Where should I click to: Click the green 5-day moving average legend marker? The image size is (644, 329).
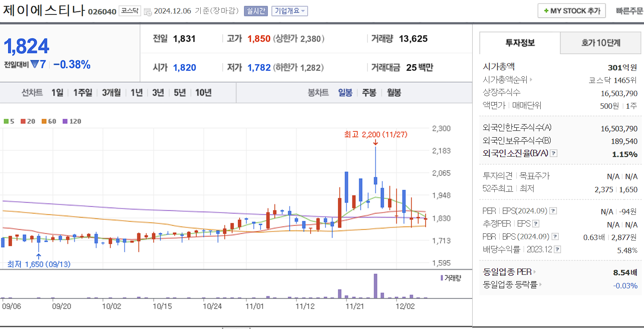tap(6, 121)
